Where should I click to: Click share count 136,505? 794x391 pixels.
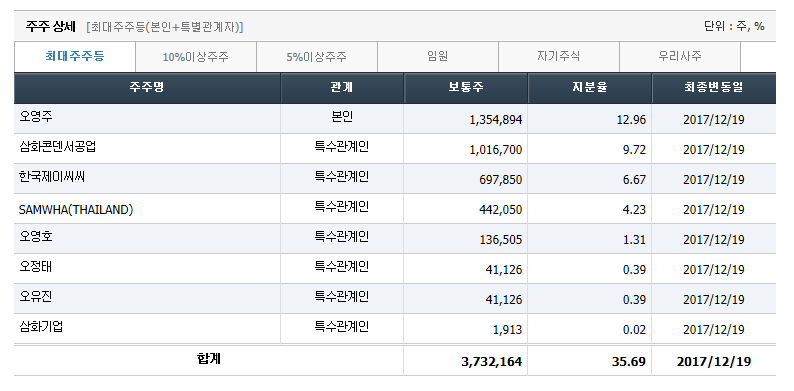coord(500,240)
